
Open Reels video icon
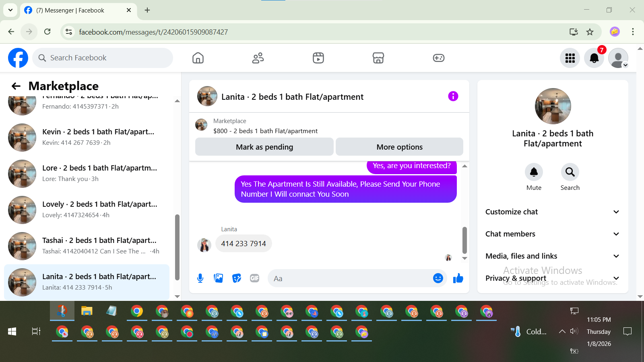(x=318, y=58)
